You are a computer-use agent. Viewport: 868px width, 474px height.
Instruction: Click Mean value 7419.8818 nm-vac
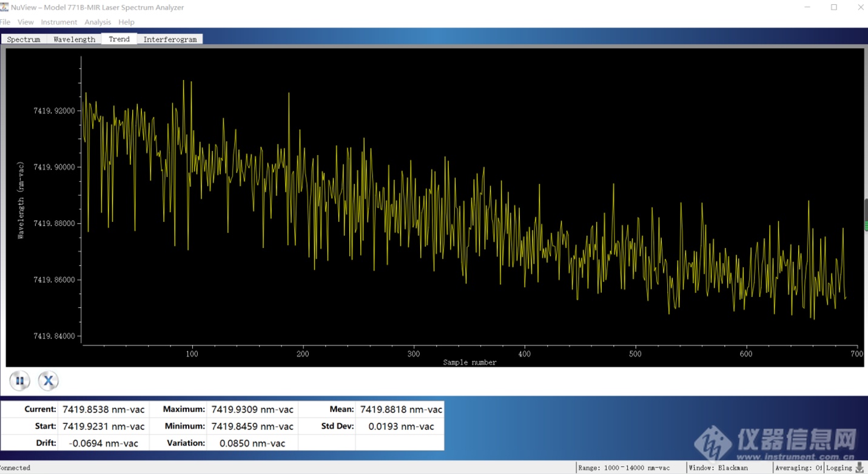click(401, 410)
